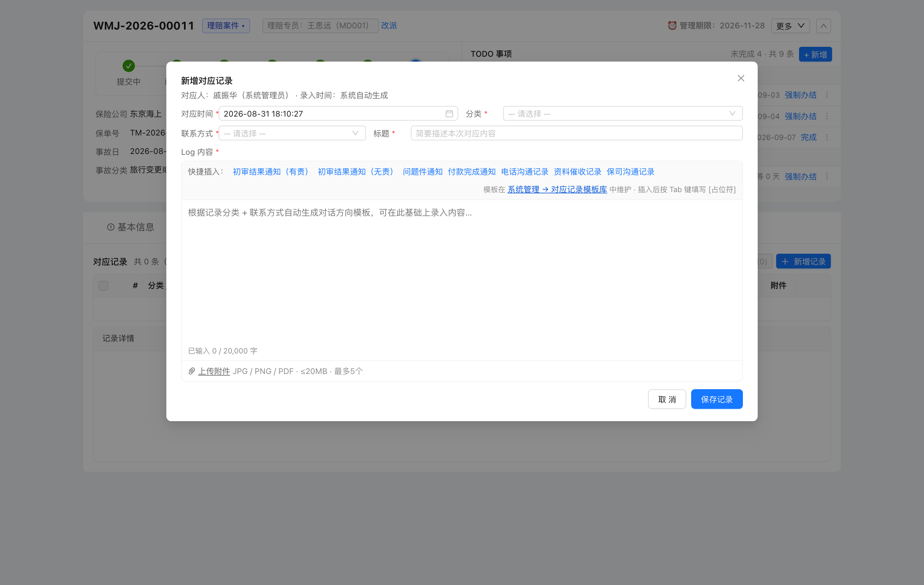Click the 标题 input field
Screen dimensions: 924x585
point(577,133)
